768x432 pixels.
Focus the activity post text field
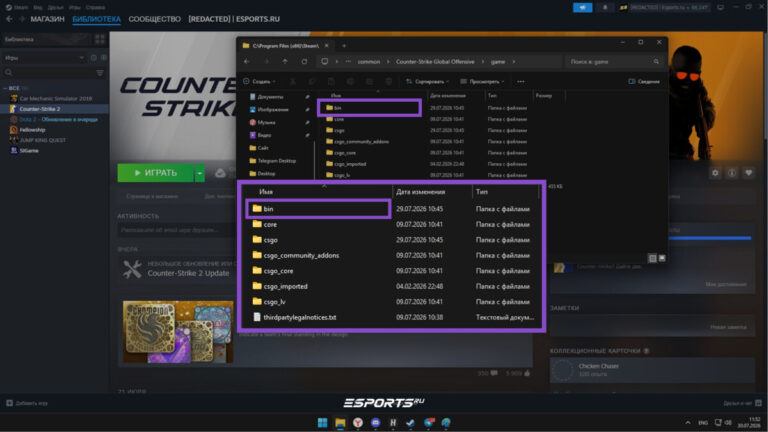coord(175,230)
